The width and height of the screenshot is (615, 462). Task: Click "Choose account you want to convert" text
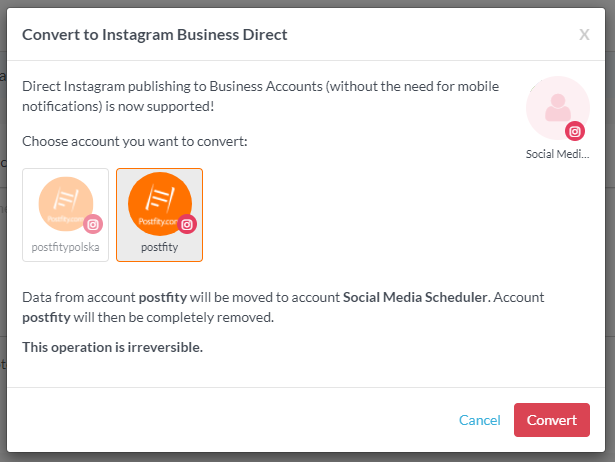point(134,141)
